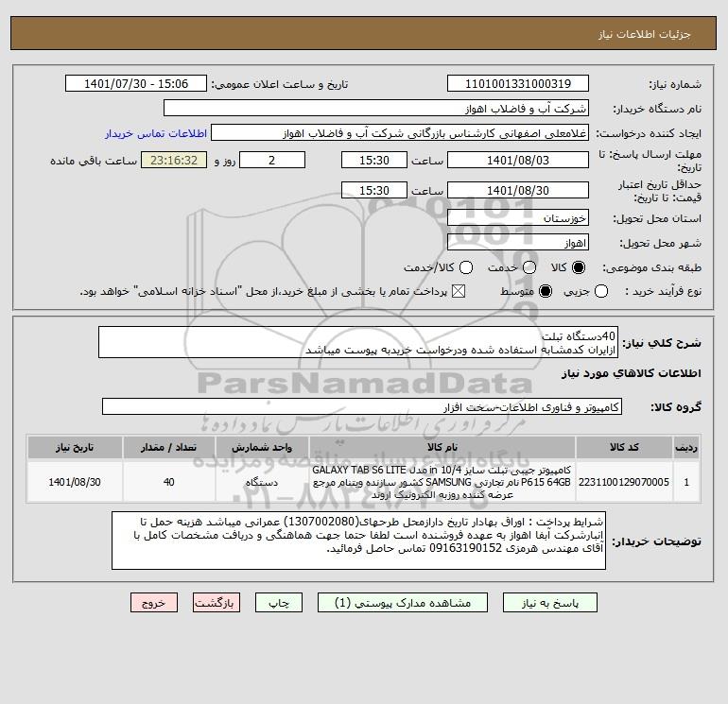Screen dimensions: 728x704
Task: Click the announcement date field 1401/07/30 - 15:06
Action: click(x=136, y=83)
